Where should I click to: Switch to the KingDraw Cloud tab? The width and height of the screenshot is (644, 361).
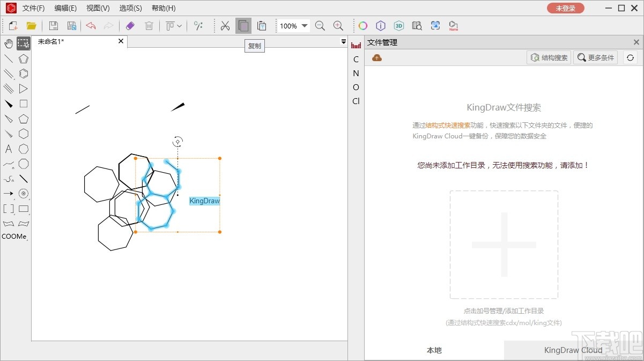tap(573, 350)
